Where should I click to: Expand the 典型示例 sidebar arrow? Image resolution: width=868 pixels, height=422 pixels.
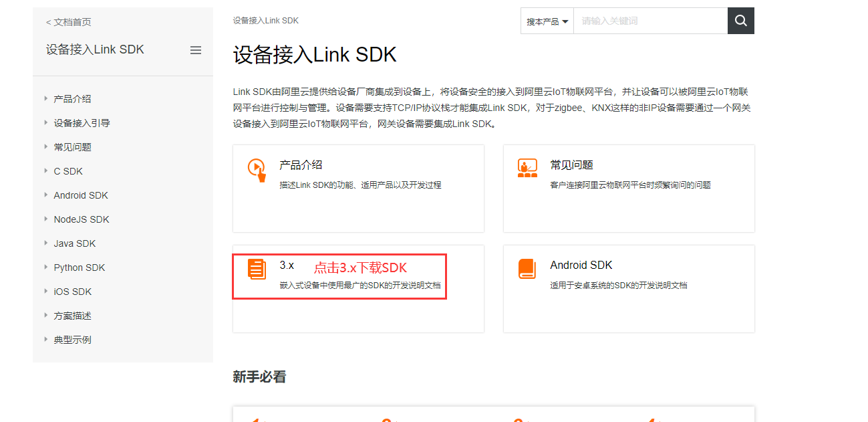click(x=46, y=339)
